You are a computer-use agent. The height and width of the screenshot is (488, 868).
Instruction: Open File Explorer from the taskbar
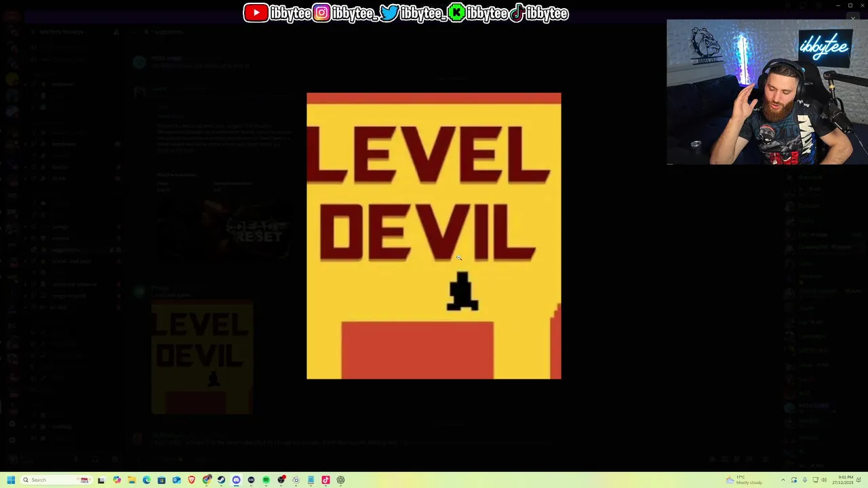pyautogui.click(x=132, y=480)
